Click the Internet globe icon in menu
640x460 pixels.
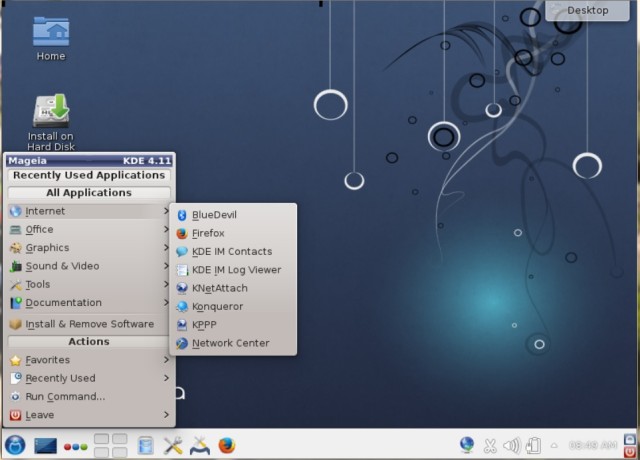click(x=16, y=211)
